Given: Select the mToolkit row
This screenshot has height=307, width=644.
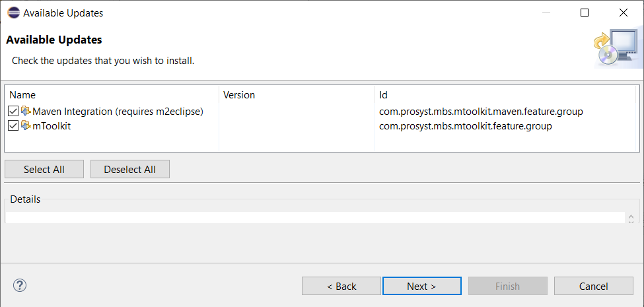Looking at the screenshot, I should [52, 125].
